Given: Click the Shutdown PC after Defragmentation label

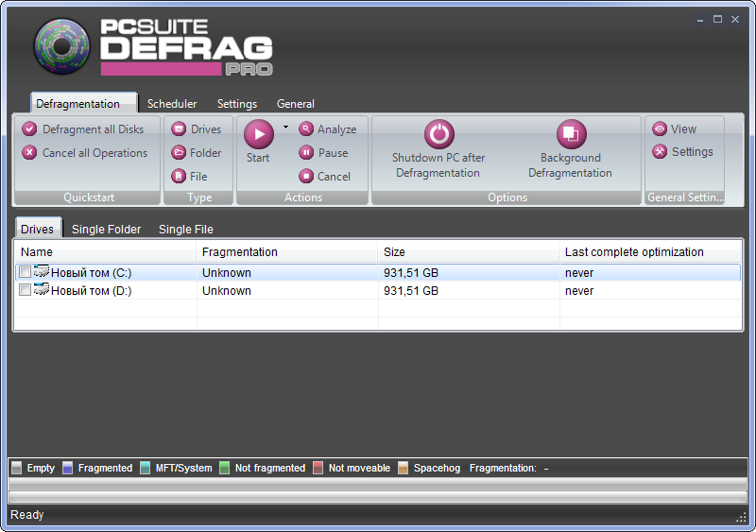Looking at the screenshot, I should click(438, 165).
